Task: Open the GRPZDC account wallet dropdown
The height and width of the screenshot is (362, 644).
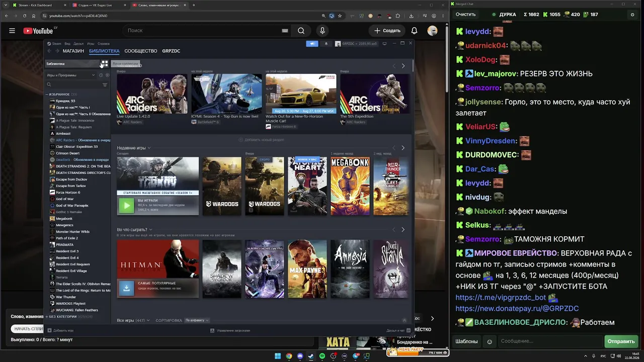Action: tap(356, 44)
